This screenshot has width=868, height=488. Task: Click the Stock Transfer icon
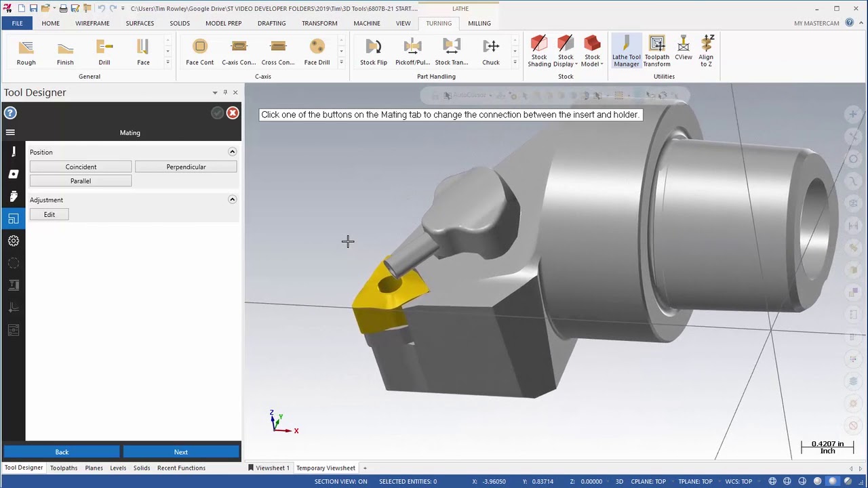coord(452,53)
